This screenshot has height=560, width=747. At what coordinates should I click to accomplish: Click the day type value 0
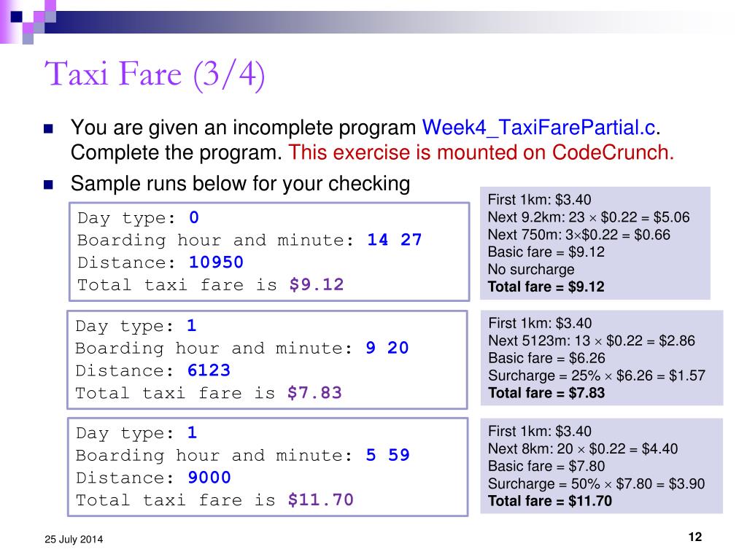point(194,217)
